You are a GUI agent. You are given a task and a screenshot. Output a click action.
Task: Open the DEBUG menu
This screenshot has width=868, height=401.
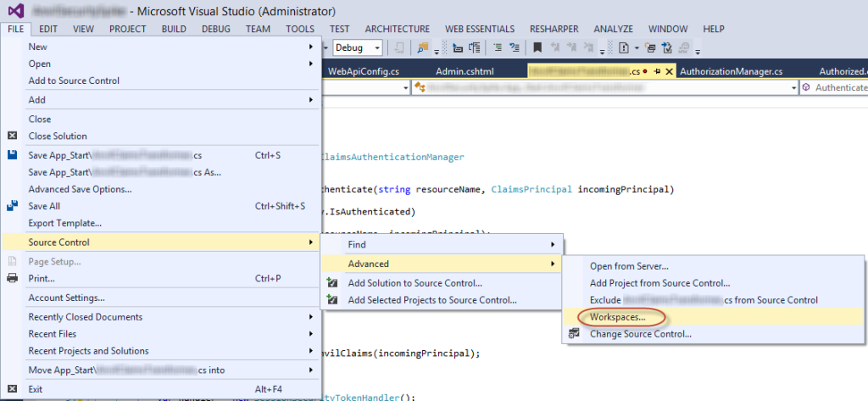(216, 29)
